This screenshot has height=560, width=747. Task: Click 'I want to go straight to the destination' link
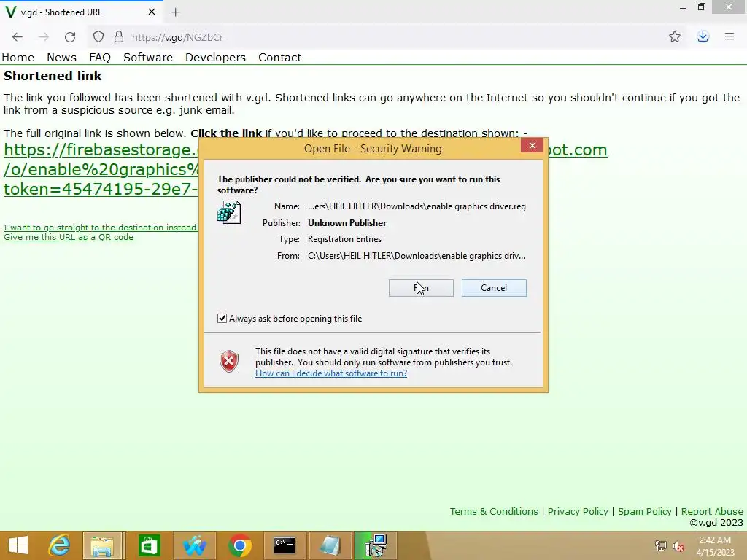[100, 227]
